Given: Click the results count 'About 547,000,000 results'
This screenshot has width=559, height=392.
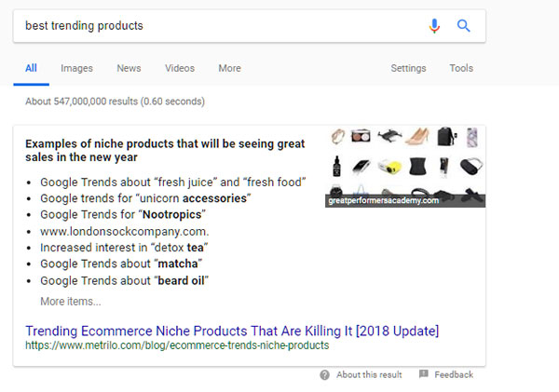Looking at the screenshot, I should 115,101.
